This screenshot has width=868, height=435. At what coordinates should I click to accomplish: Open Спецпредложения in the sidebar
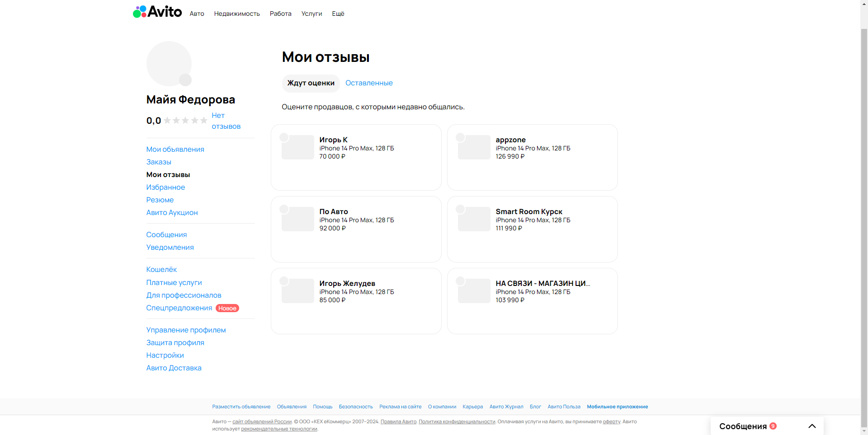click(179, 308)
